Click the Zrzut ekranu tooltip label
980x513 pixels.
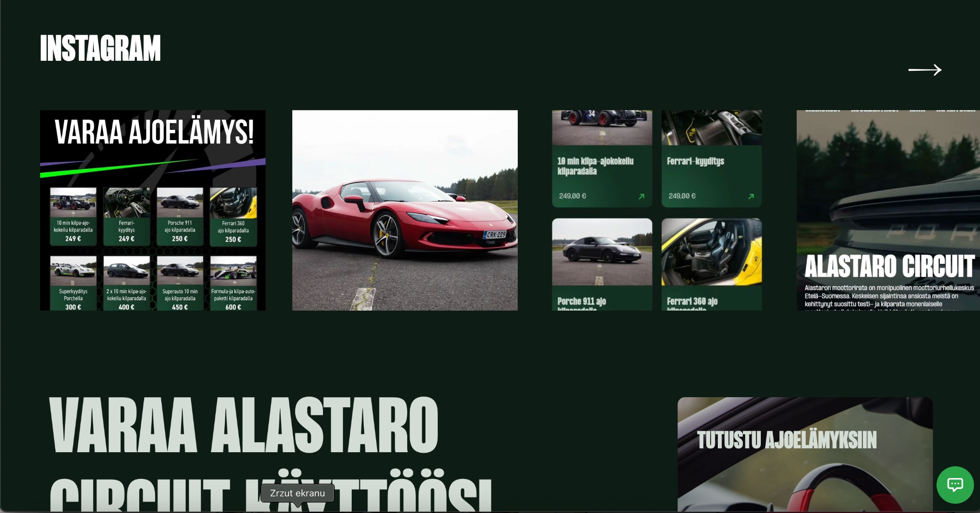(297, 493)
